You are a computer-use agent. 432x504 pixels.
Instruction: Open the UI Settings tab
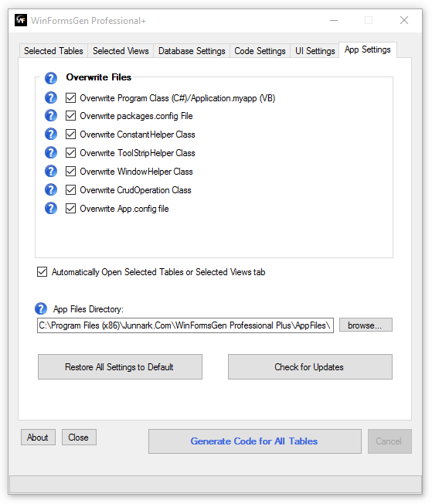tap(315, 51)
